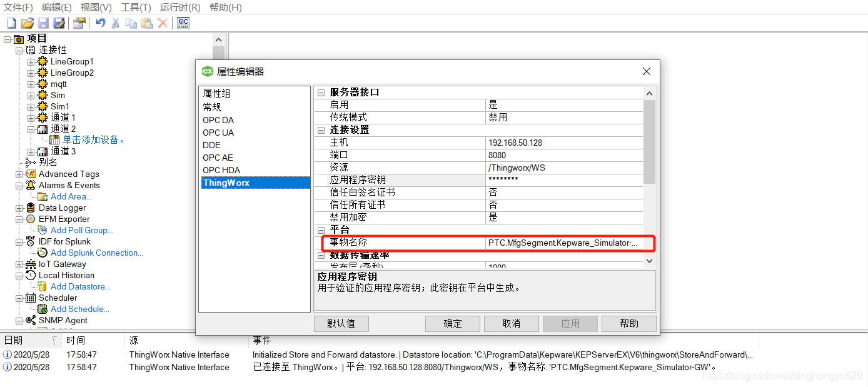Click the LineGroup1 channel gear icon
Screen dimensions: 868x387
(43, 61)
